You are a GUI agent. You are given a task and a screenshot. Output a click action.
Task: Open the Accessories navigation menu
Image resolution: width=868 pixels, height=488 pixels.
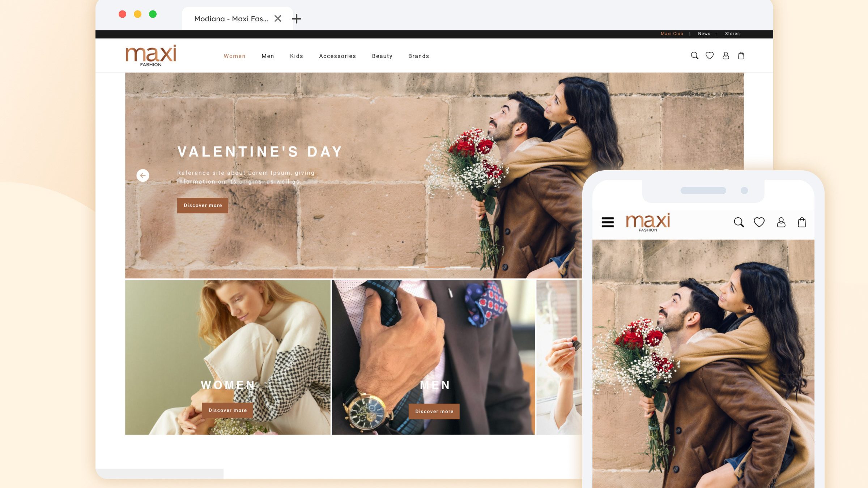point(337,56)
